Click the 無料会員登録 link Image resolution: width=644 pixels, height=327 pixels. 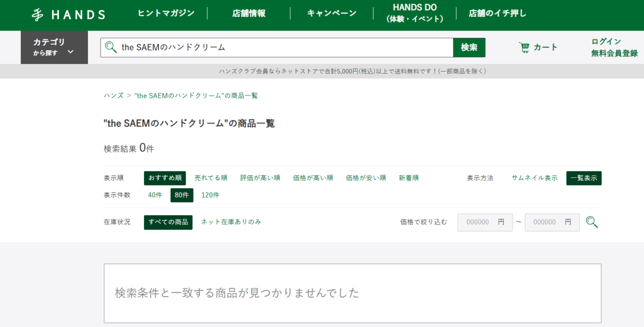[614, 53]
